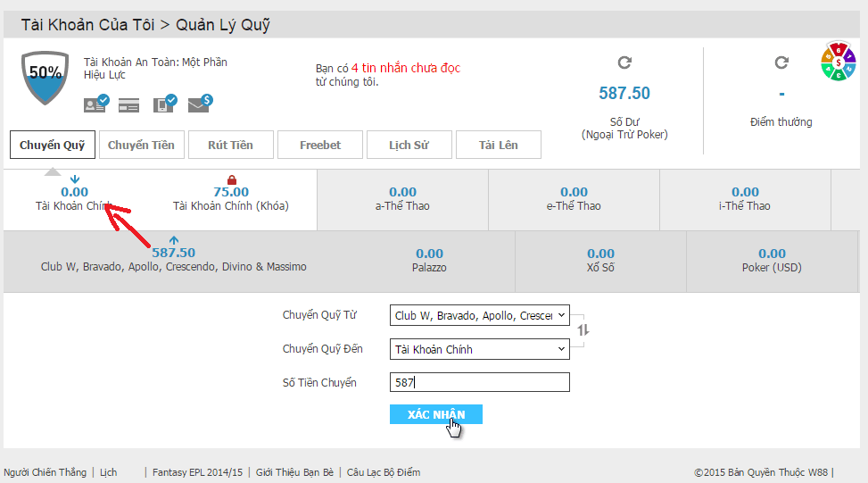This screenshot has height=483, width=868.
Task: Click the XÁC NHẬN confirm button
Action: click(x=436, y=414)
